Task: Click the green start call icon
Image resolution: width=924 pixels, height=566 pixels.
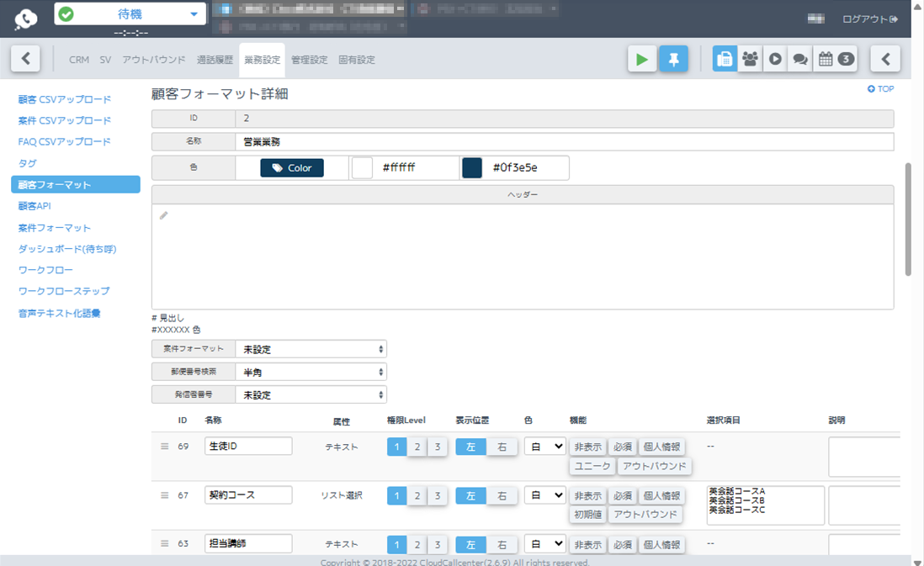Action: click(x=641, y=59)
